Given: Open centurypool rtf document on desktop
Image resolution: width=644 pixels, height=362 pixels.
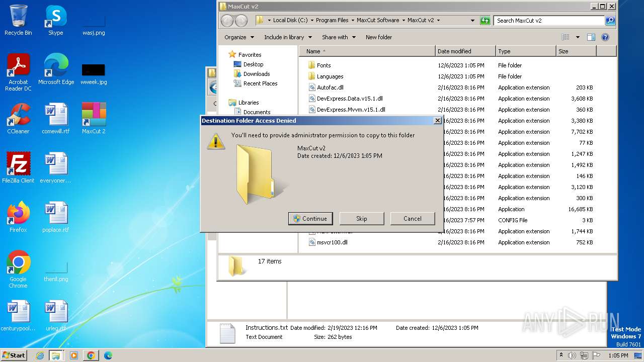Looking at the screenshot, I should coord(18,316).
